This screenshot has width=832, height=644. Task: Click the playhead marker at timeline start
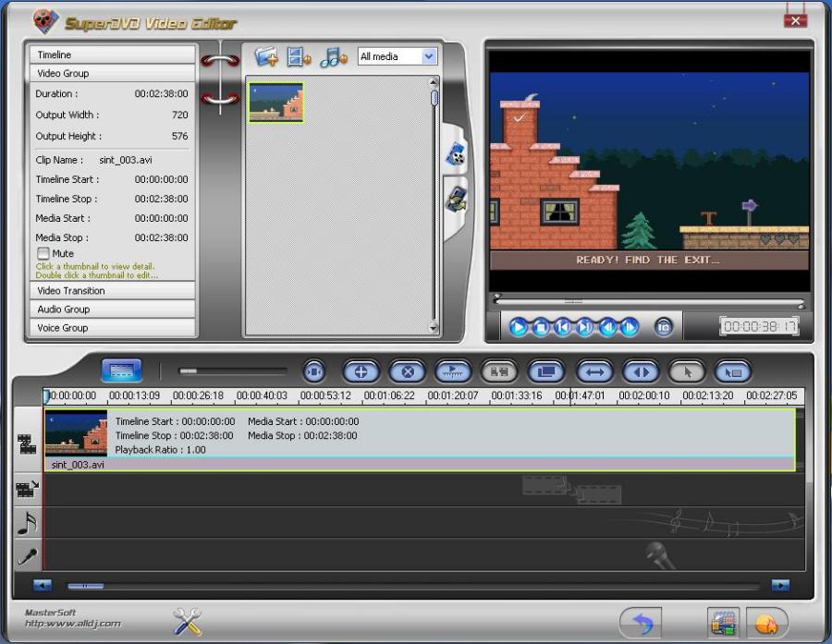46,396
